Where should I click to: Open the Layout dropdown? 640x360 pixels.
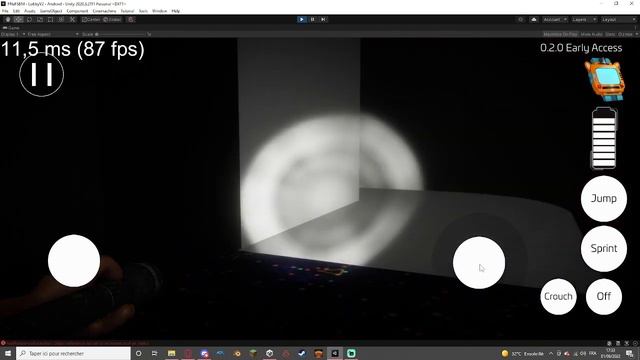tap(619, 20)
